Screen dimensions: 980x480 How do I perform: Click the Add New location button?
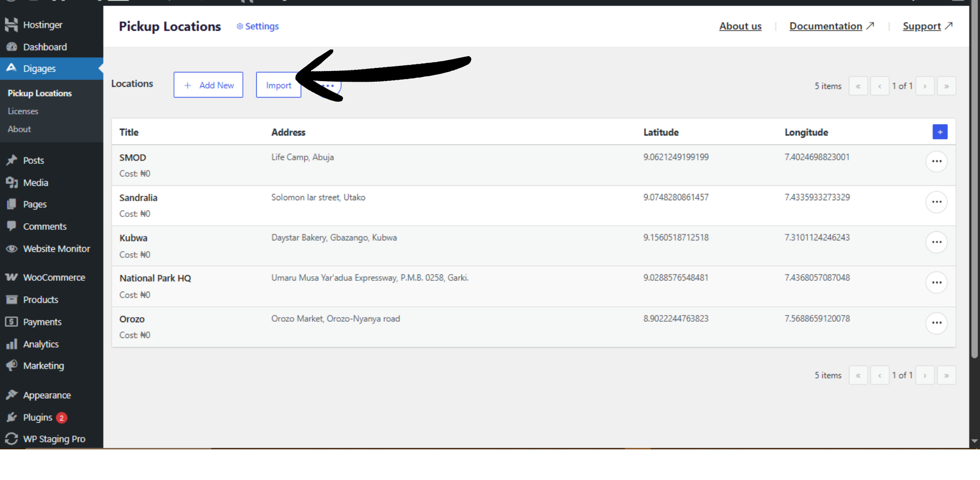pyautogui.click(x=208, y=85)
